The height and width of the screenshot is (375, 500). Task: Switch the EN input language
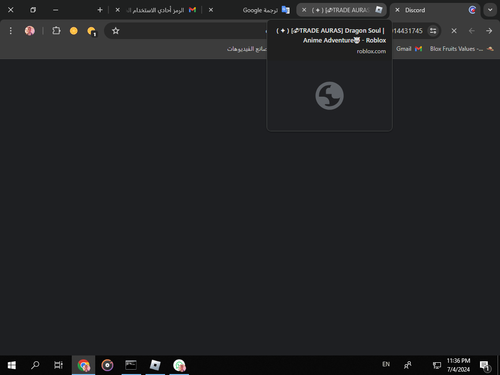386,364
